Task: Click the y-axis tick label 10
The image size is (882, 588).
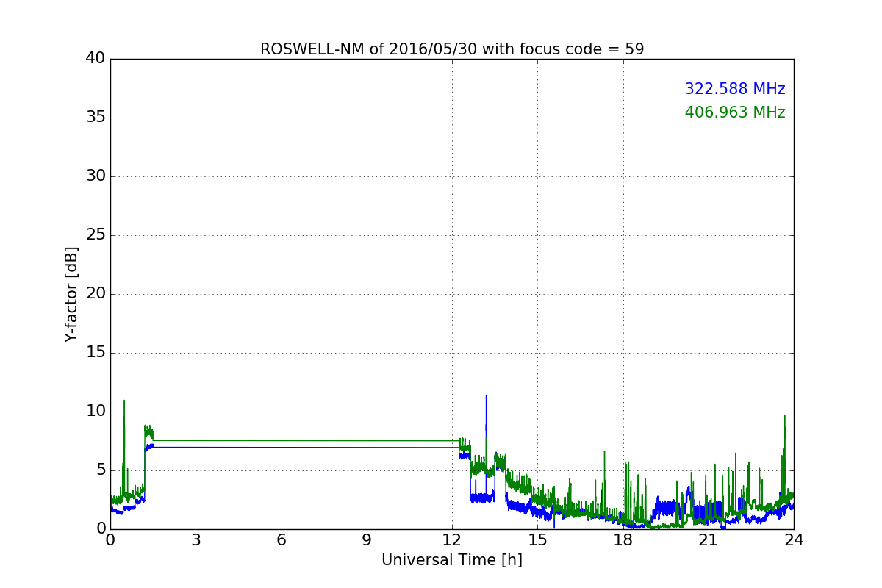Action: pos(96,412)
